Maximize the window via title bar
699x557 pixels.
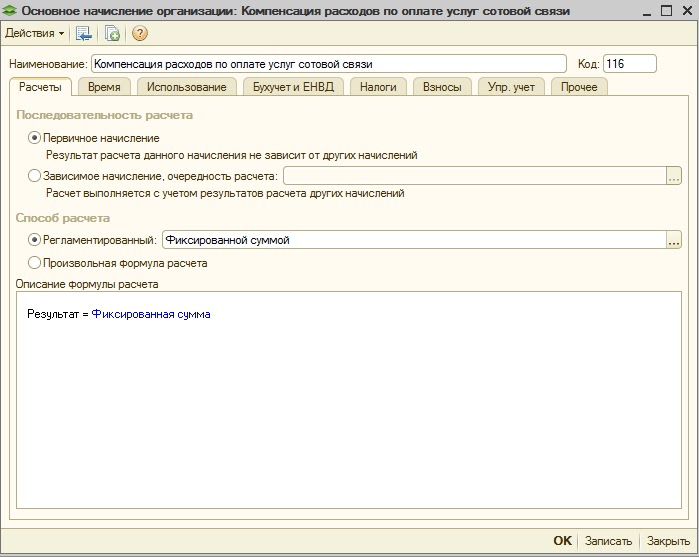point(666,10)
